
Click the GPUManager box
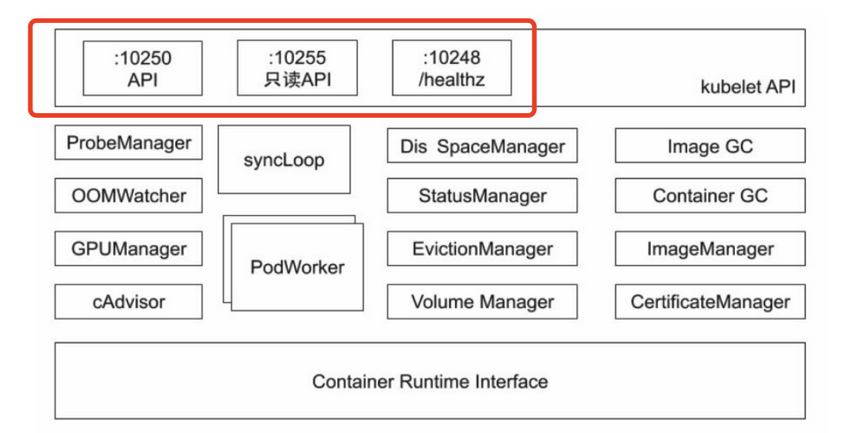point(128,249)
